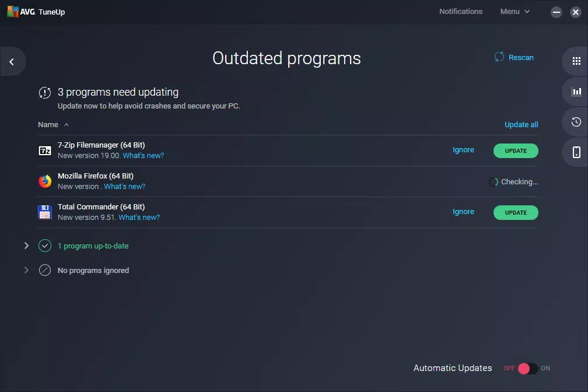Close the AVG TuneUp window
Screen dimensions: 588x392
point(576,12)
